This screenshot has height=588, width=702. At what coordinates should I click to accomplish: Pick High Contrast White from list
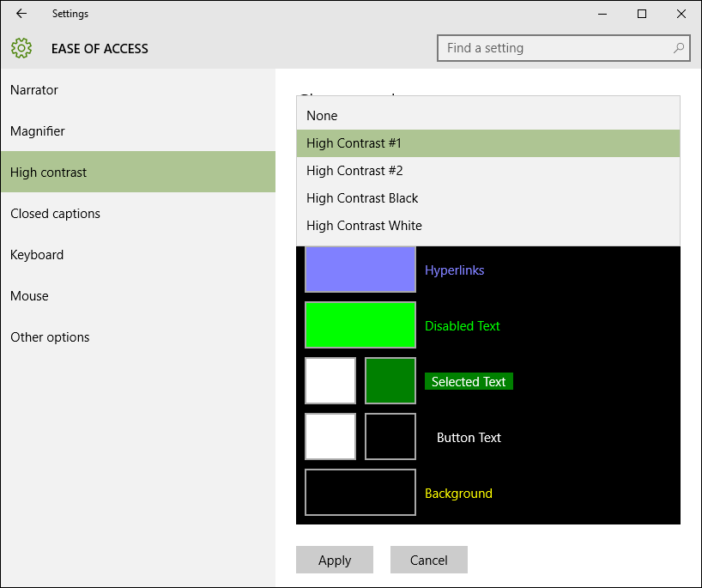(487, 226)
